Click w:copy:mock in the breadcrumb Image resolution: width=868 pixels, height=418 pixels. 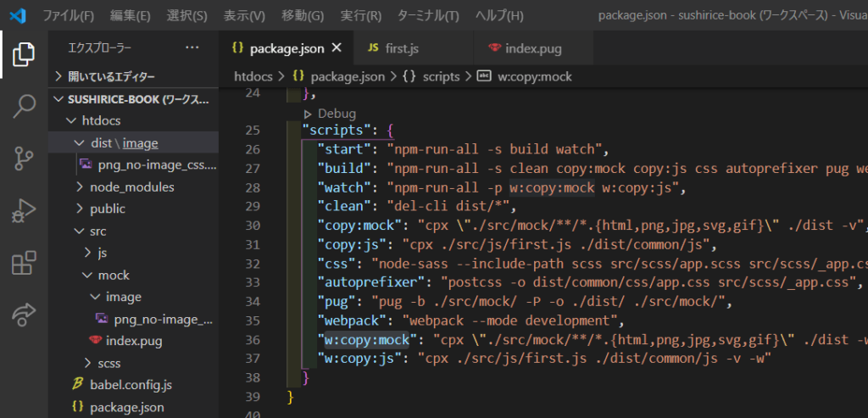tap(535, 76)
